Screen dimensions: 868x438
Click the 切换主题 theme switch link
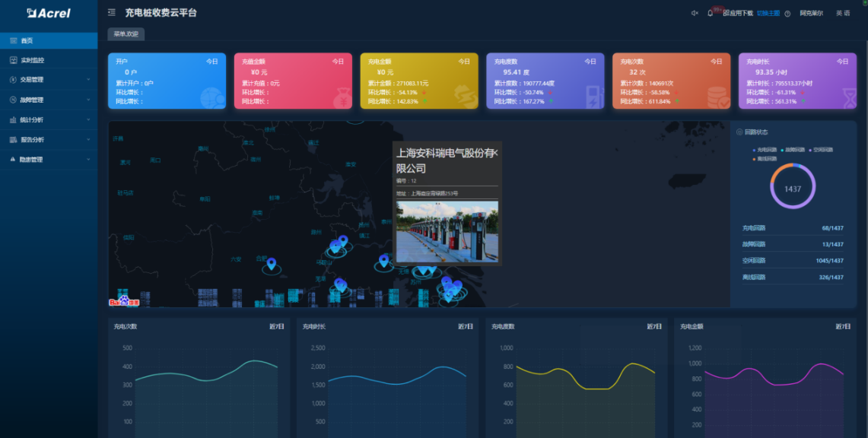coord(768,14)
